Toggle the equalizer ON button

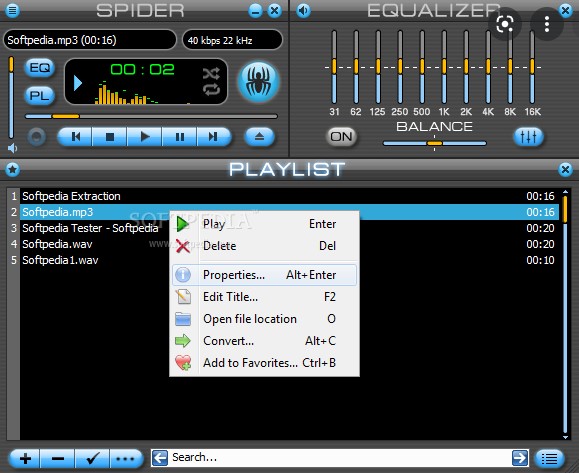coord(342,137)
